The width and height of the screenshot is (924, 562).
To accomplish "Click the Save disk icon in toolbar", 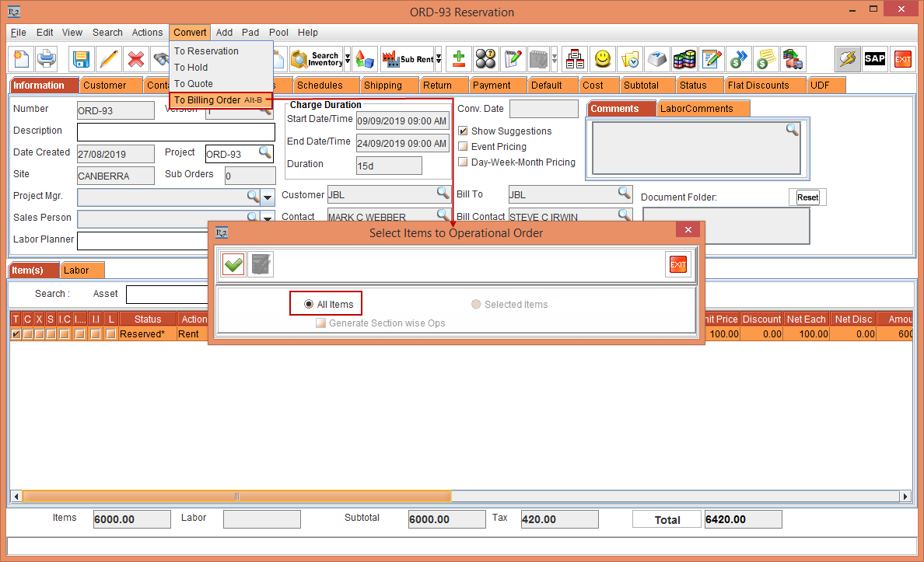I will [81, 59].
